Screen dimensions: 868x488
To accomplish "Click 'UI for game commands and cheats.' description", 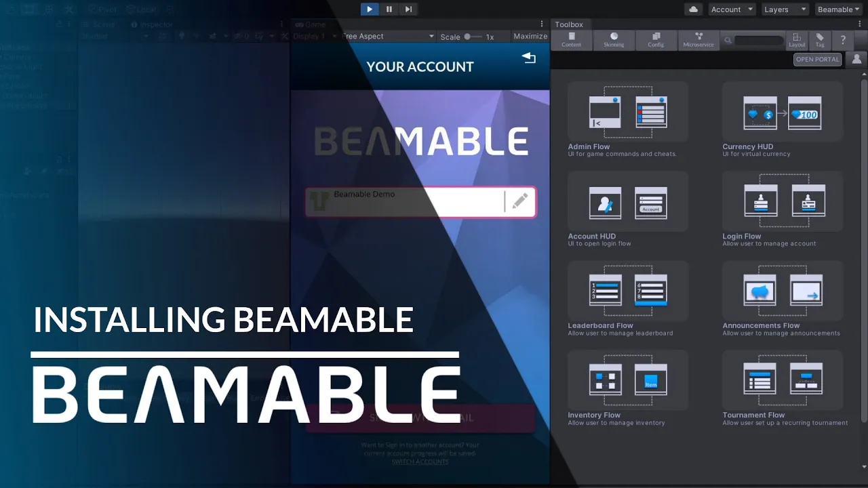I will point(623,154).
